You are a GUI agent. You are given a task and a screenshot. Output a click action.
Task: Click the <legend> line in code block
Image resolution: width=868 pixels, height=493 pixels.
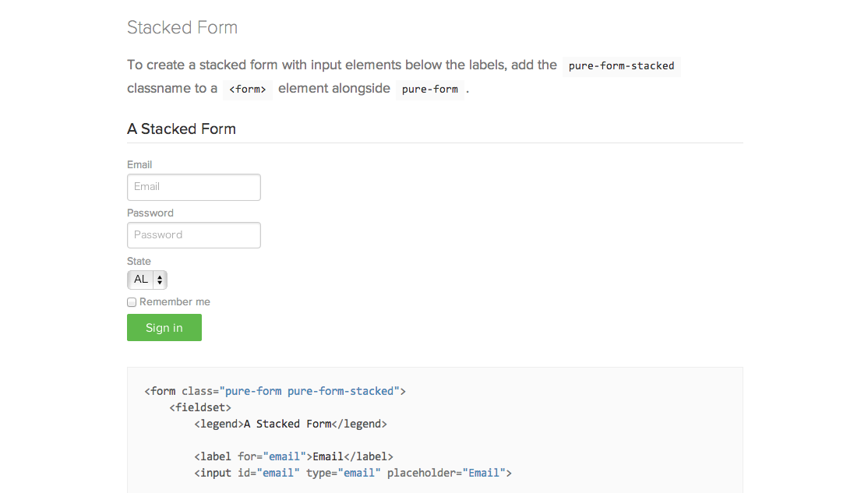point(291,424)
